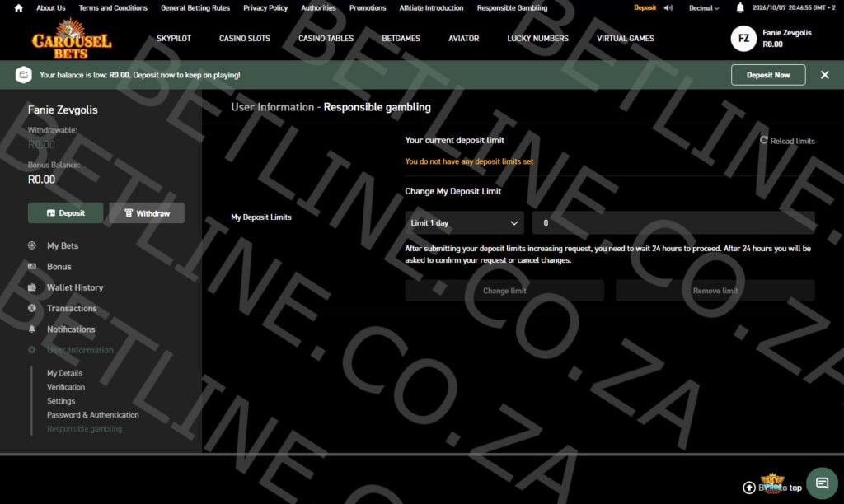Click the low balance wallet icon
Viewport: 844px width, 504px height.
pos(24,75)
